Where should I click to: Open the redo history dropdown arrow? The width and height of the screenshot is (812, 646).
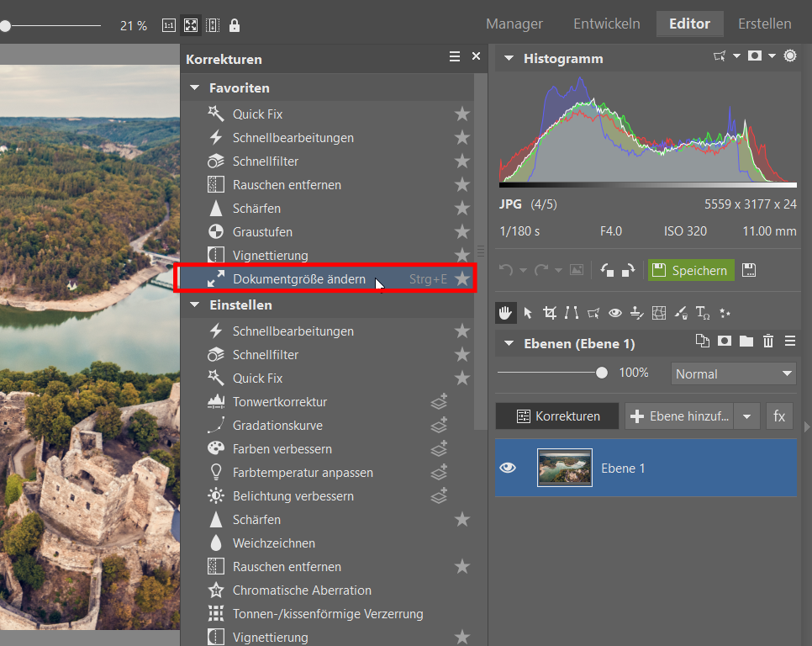558,270
